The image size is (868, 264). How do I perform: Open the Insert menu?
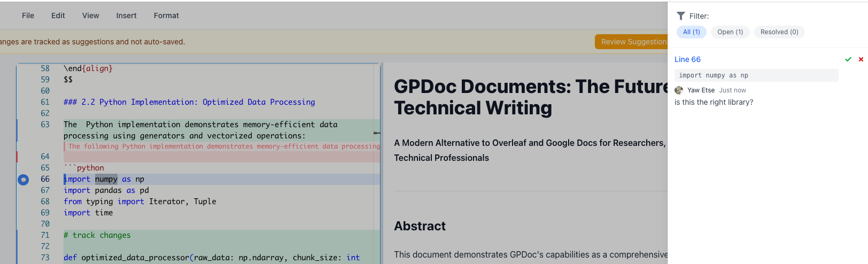tap(127, 15)
